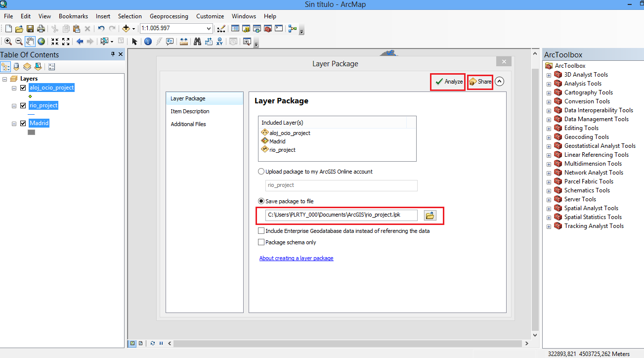Click the New map document icon
The image size is (644, 358).
[x=8, y=29]
